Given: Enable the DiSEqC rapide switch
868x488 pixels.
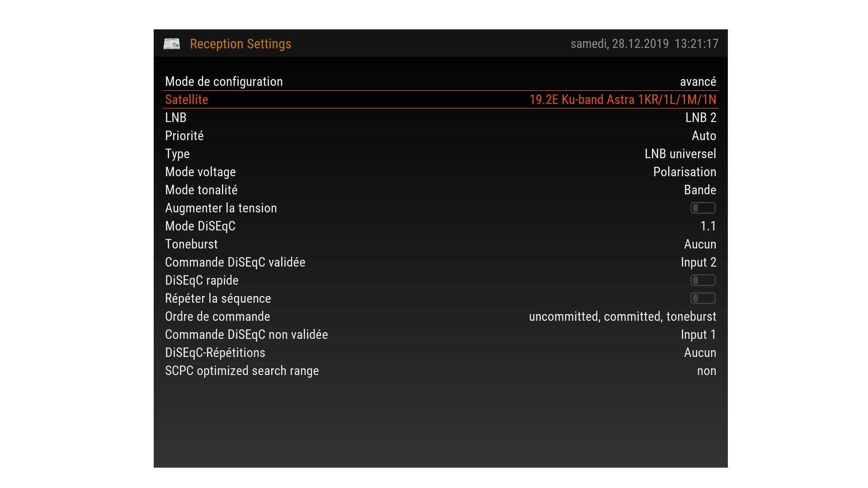Looking at the screenshot, I should coord(703,280).
